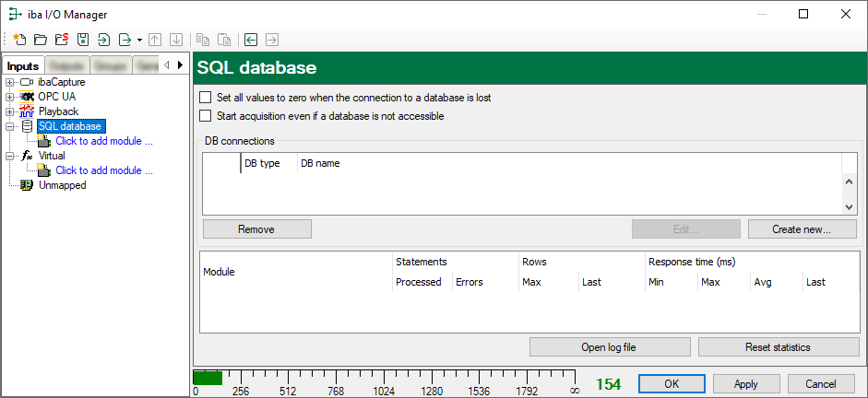Image resolution: width=868 pixels, height=398 pixels.
Task: Click the Remove button
Action: [256, 228]
